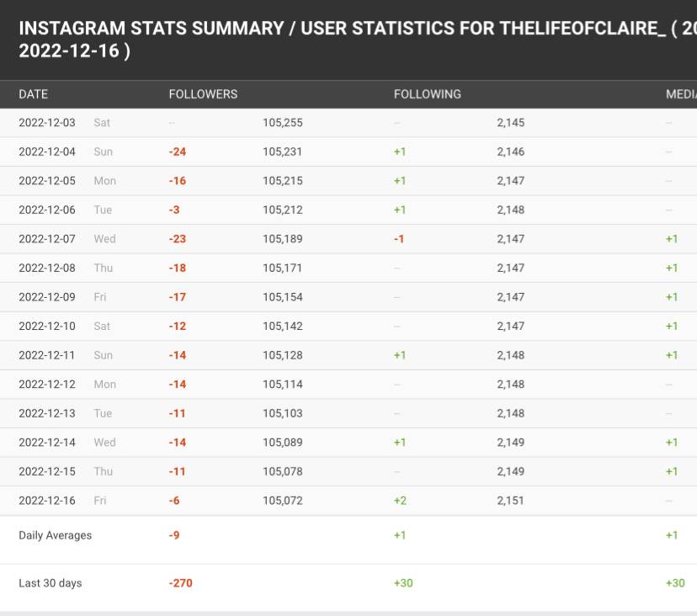Click the -1 following change on 2022-12-07
This screenshot has width=697, height=616.
pos(399,239)
